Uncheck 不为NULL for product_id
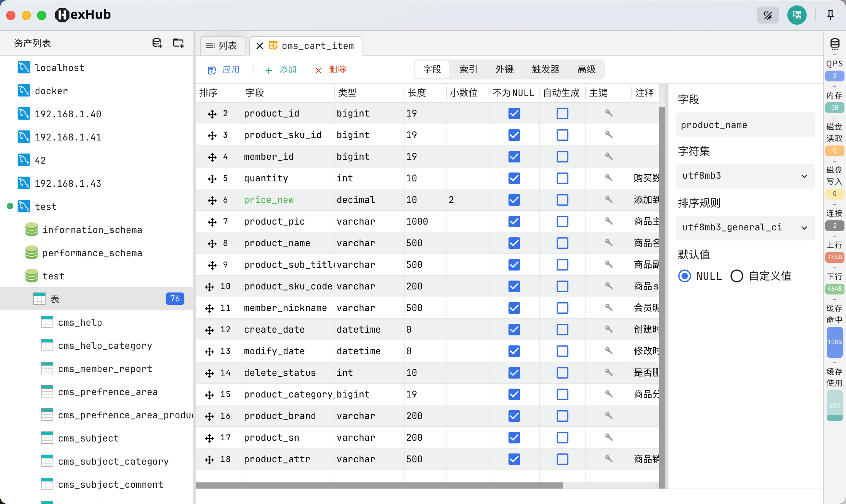 (x=513, y=113)
